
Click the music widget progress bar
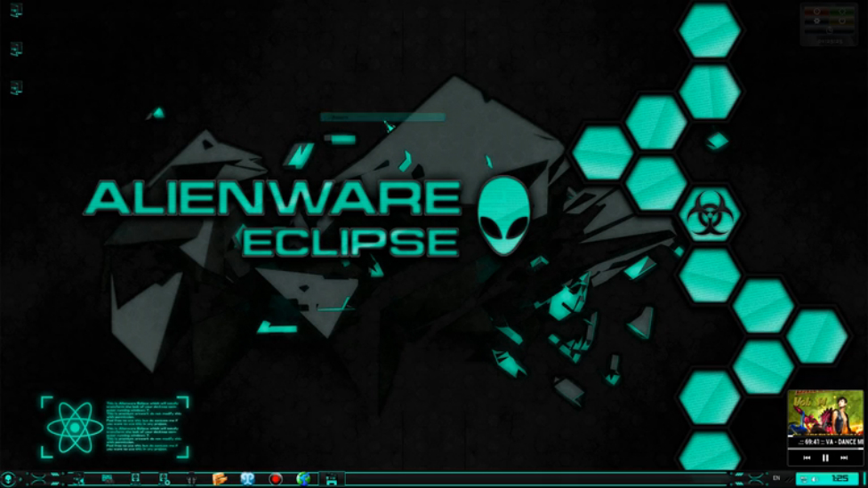(825, 449)
